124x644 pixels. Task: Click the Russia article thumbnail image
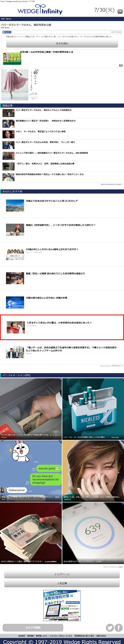[15, 205]
